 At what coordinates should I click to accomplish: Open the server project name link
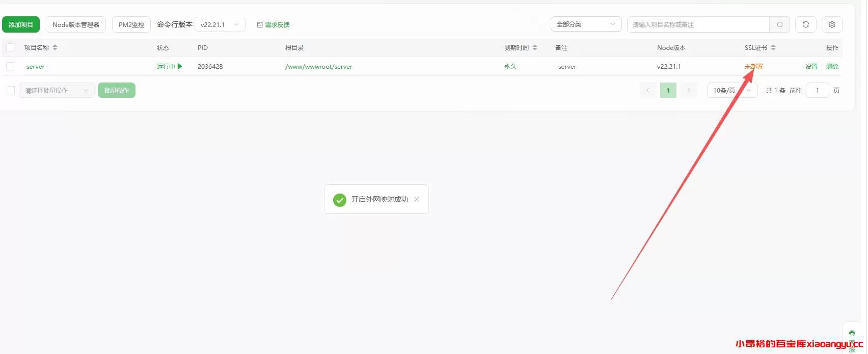pyautogui.click(x=36, y=67)
